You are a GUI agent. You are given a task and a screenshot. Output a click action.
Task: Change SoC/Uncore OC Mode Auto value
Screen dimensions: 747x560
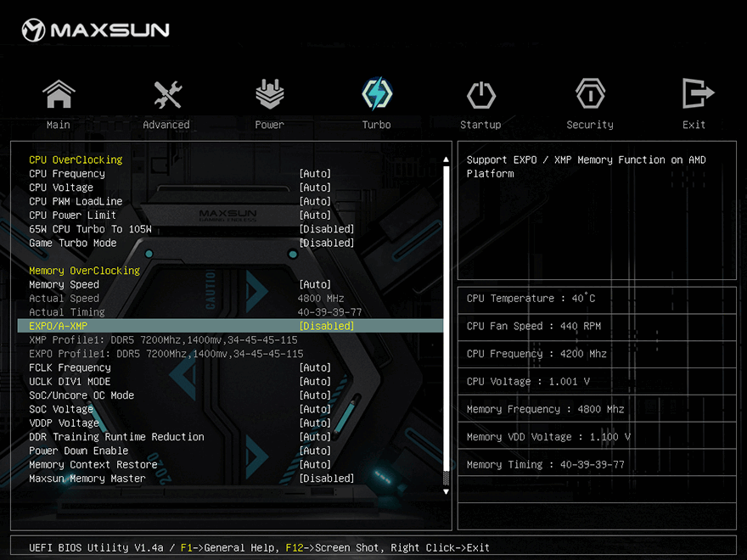click(x=315, y=395)
